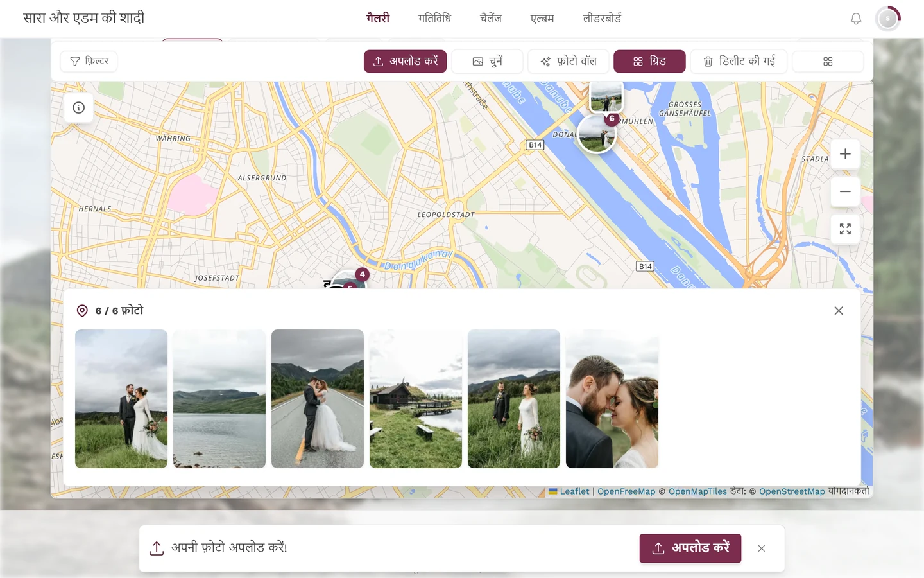Click अपलोड करें in the bottom banner
Viewport: 924px width, 578px height.
690,548
